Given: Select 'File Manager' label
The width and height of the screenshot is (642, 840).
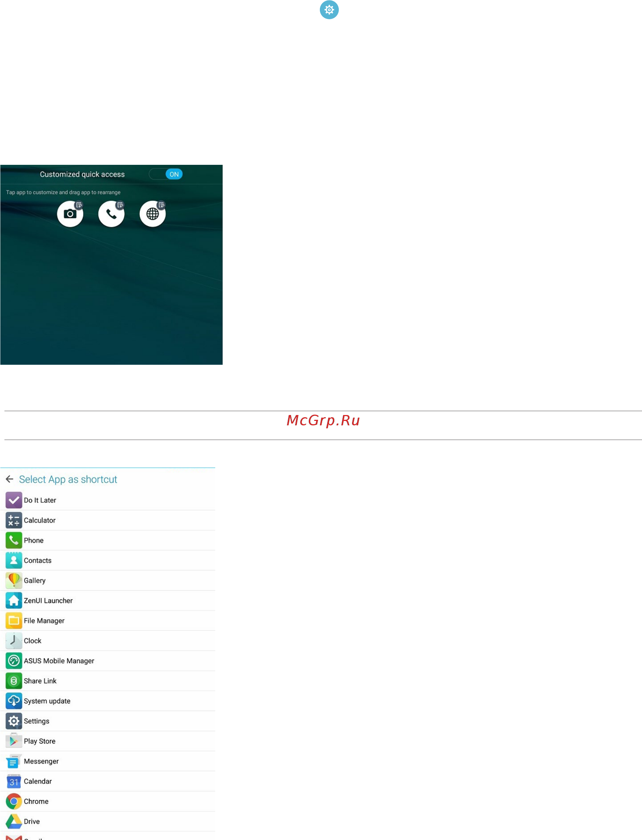Looking at the screenshot, I should click(x=44, y=621).
